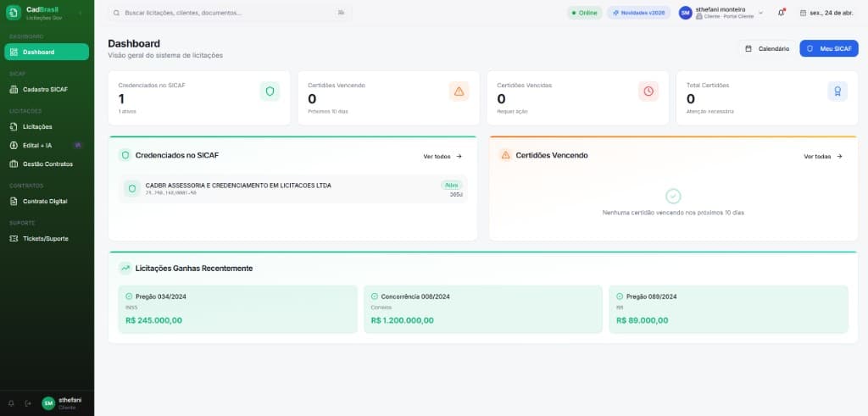This screenshot has width=868, height=416.
Task: Click the Online status badge
Action: click(x=585, y=13)
